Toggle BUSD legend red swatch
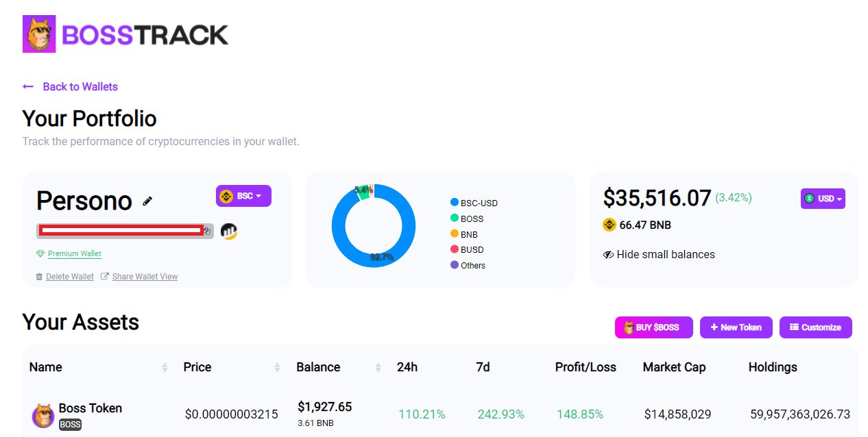Viewport: 868px width, 437px height. [x=454, y=249]
